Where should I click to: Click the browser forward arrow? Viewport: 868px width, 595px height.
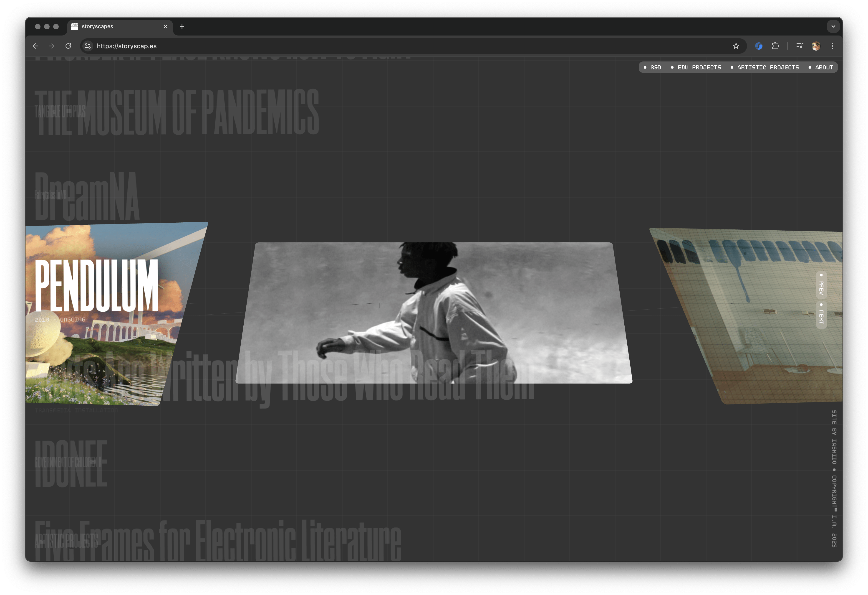coord(52,46)
